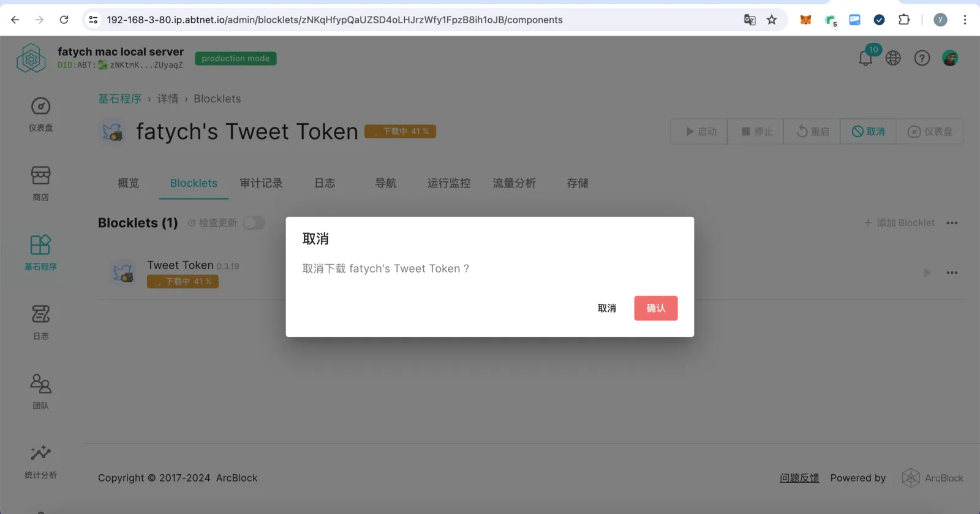Switch to the 运行监控 tab
Image resolution: width=980 pixels, height=514 pixels.
pos(449,183)
